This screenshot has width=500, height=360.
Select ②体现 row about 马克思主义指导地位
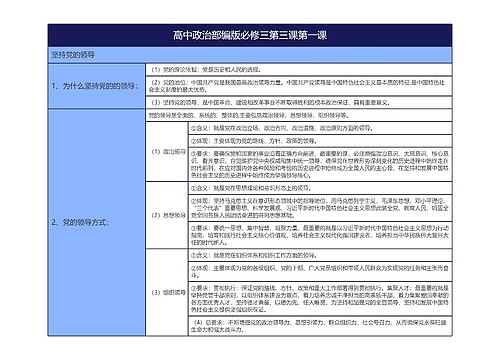click(320, 208)
